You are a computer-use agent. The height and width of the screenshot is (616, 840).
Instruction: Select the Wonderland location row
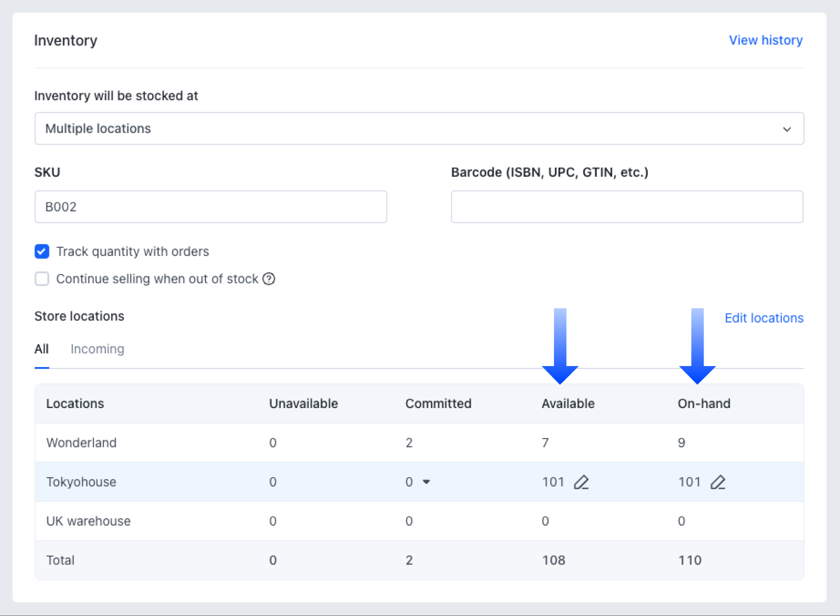(x=82, y=443)
